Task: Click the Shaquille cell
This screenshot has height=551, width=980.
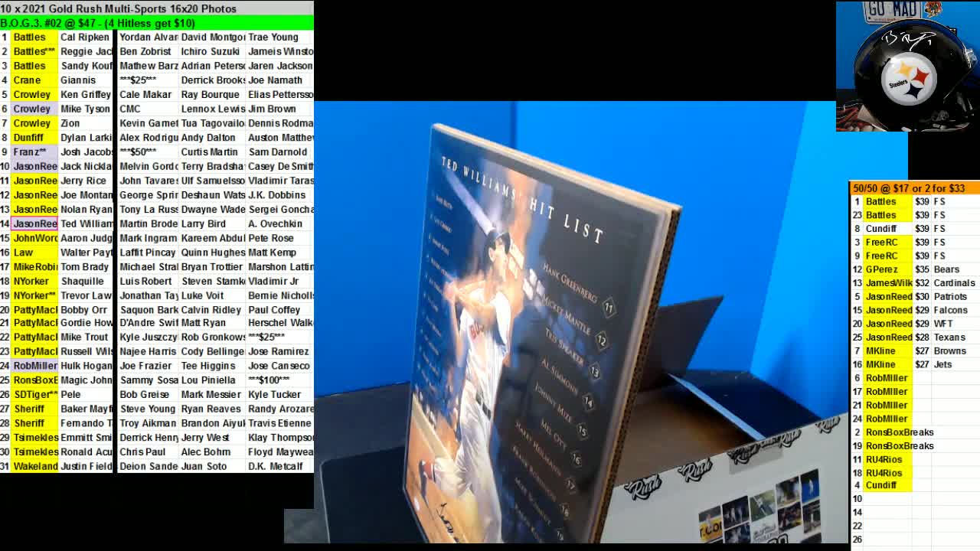Action: pos(86,281)
